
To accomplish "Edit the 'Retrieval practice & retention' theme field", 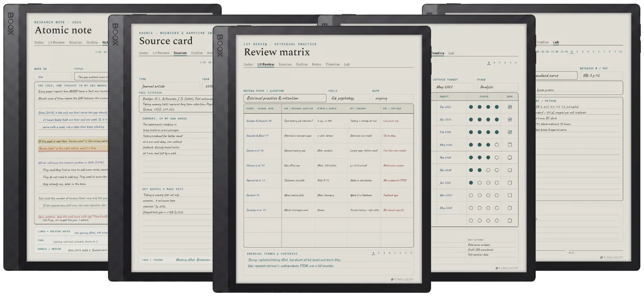I will (285, 98).
